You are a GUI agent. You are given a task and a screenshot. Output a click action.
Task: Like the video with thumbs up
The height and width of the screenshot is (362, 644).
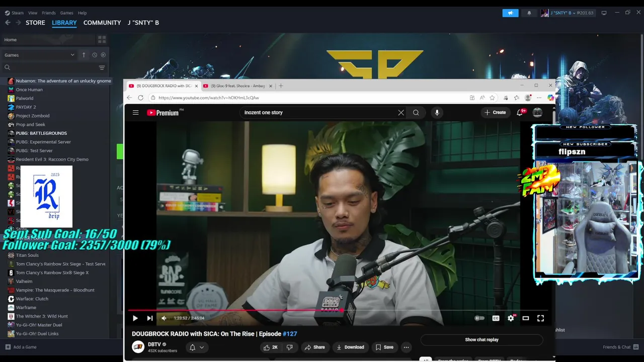tap(271, 347)
